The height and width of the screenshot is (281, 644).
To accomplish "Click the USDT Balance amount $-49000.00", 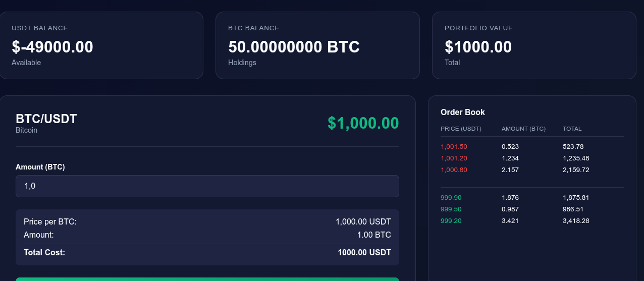I will pyautogui.click(x=52, y=47).
